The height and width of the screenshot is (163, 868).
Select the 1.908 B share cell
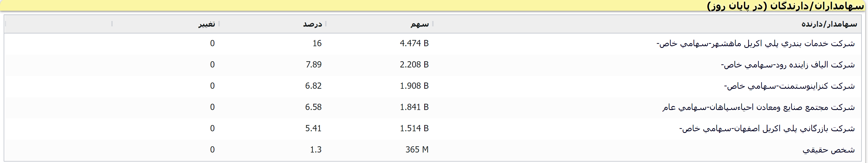click(414, 86)
